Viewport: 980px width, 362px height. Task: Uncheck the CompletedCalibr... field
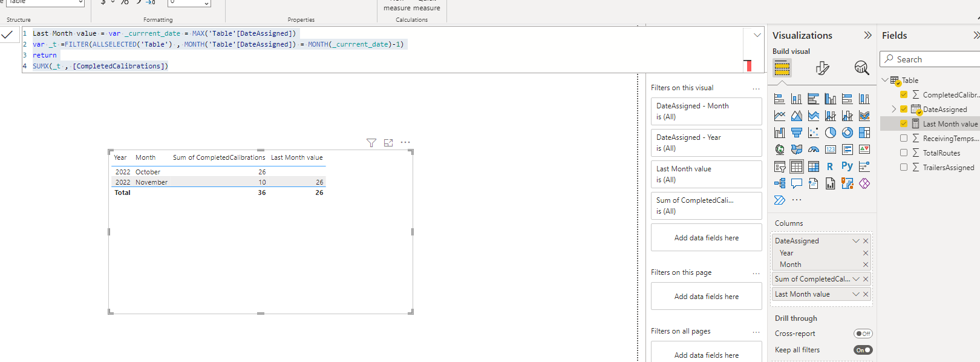point(904,94)
